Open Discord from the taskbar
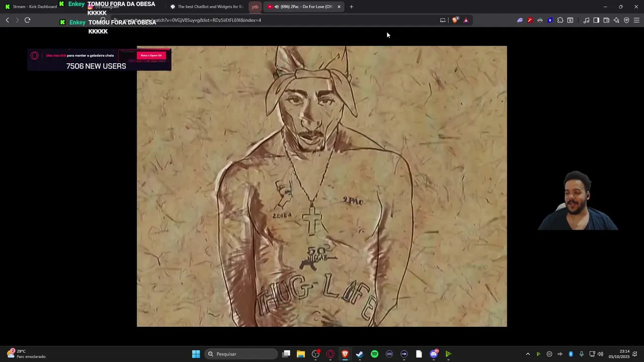Screen dimensions: 644x362 [x=434, y=354]
